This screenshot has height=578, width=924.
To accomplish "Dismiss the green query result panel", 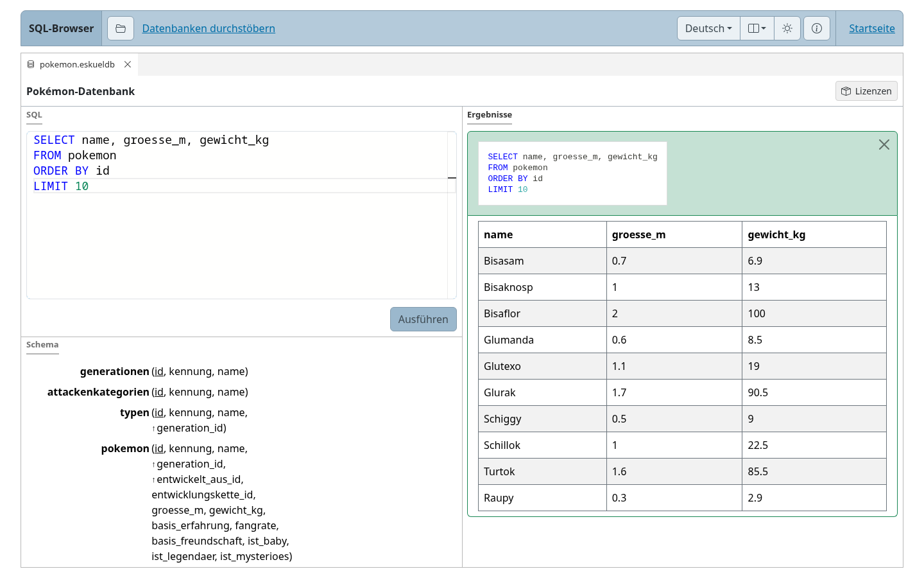I will [884, 144].
